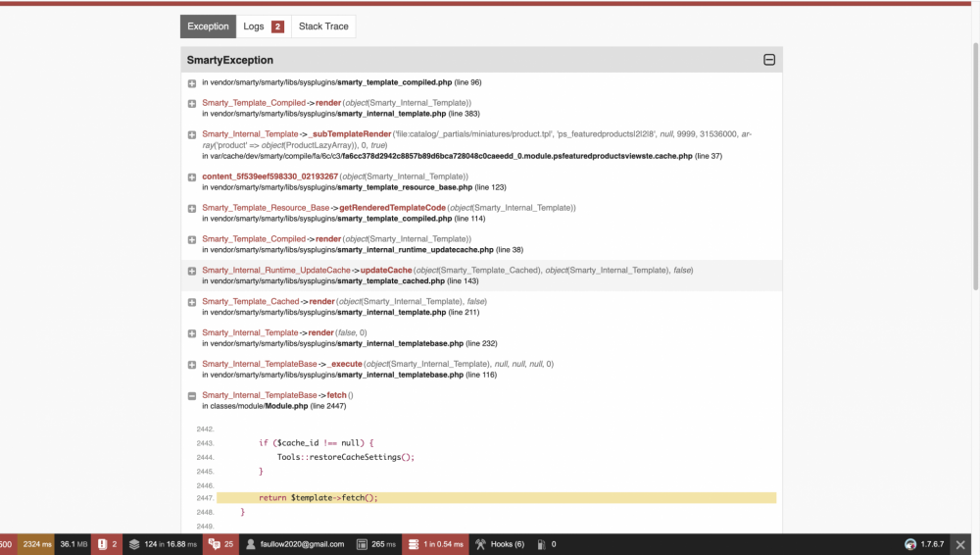Open the 124 in 16.88 ms layers panel
Viewport: 980px width, 555px height.
coord(163,544)
